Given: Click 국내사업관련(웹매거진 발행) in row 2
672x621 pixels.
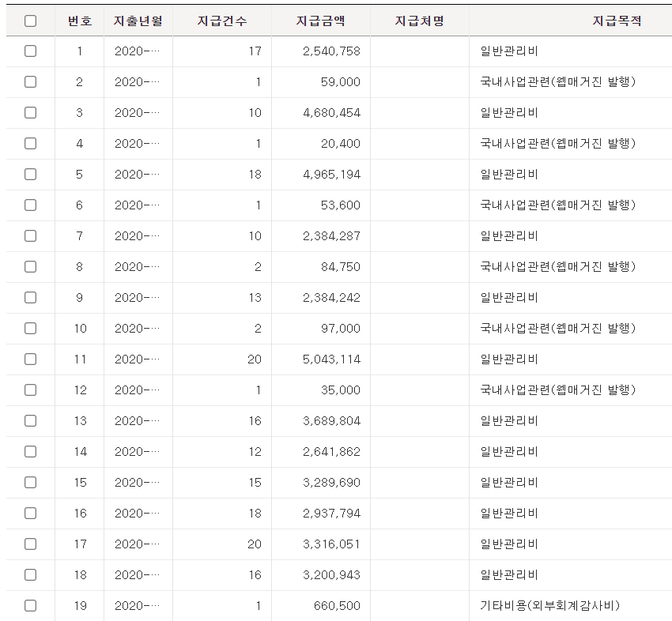Looking at the screenshot, I should 557,82.
